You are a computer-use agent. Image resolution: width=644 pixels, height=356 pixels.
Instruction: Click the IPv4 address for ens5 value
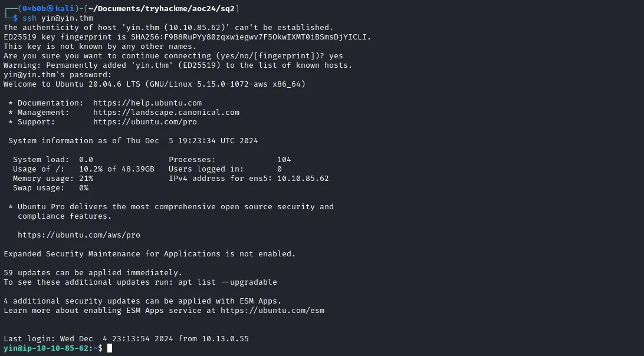[303, 179]
